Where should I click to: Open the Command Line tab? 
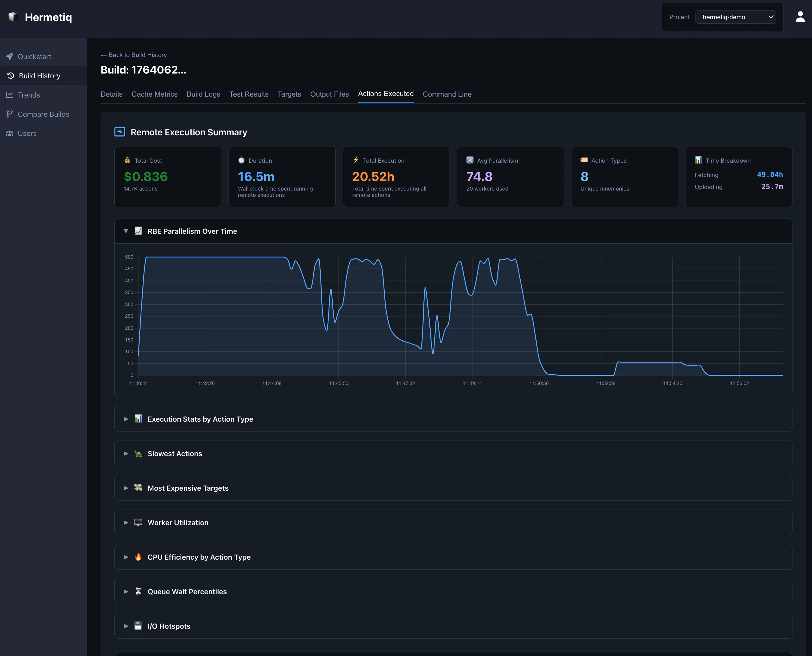(x=447, y=94)
